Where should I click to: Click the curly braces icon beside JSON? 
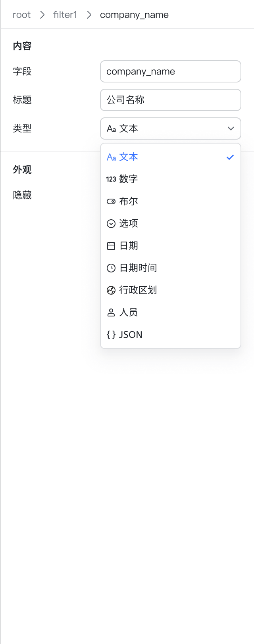click(111, 335)
